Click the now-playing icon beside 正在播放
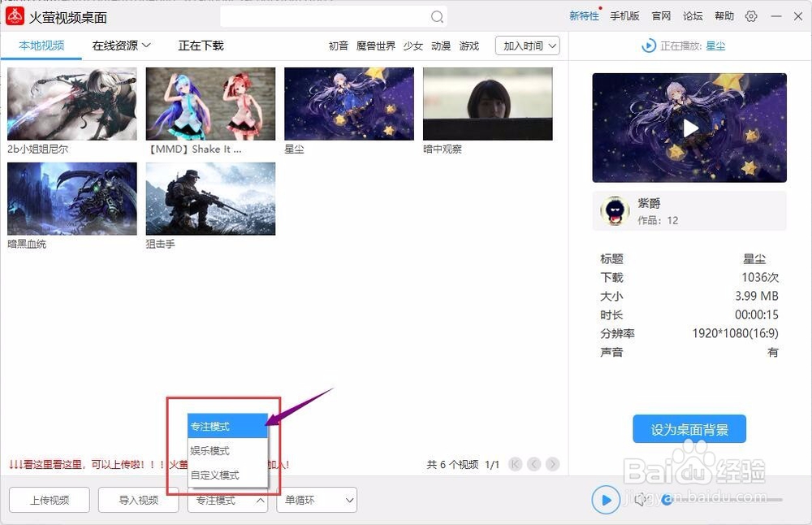The height and width of the screenshot is (525, 812). pyautogui.click(x=648, y=46)
